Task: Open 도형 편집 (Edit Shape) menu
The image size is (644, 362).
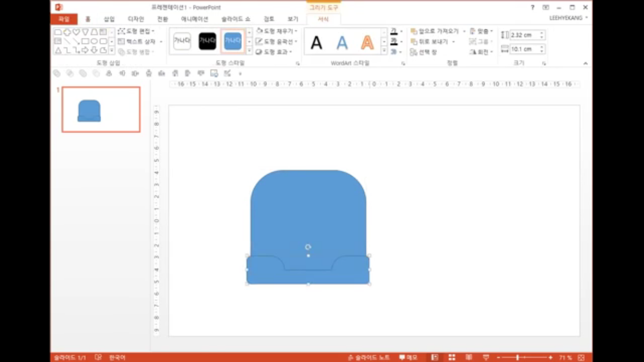Action: pyautogui.click(x=136, y=31)
